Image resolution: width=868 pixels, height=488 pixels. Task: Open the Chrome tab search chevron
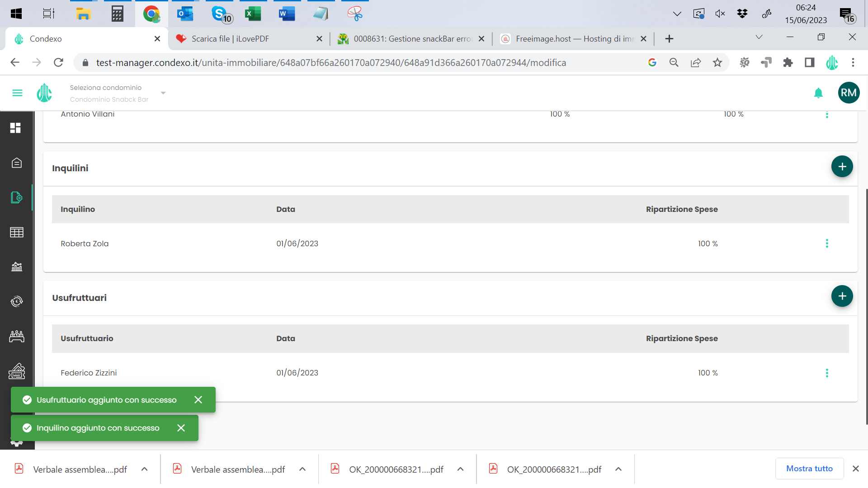759,37
